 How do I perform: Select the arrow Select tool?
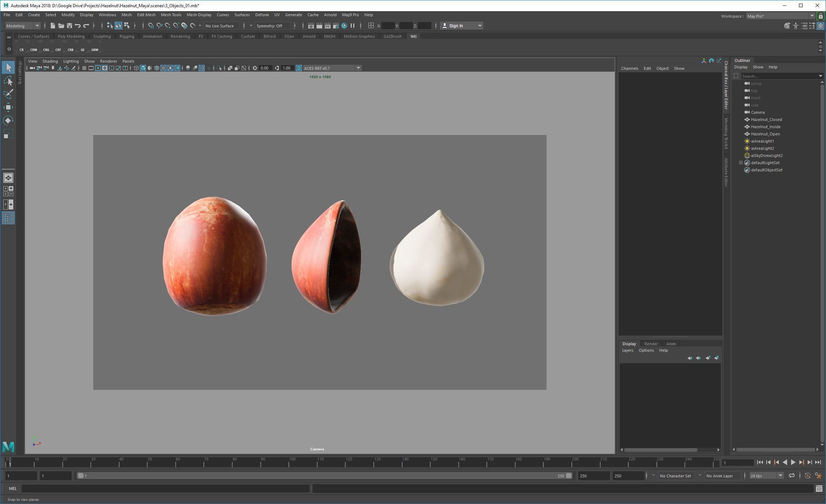(8, 67)
